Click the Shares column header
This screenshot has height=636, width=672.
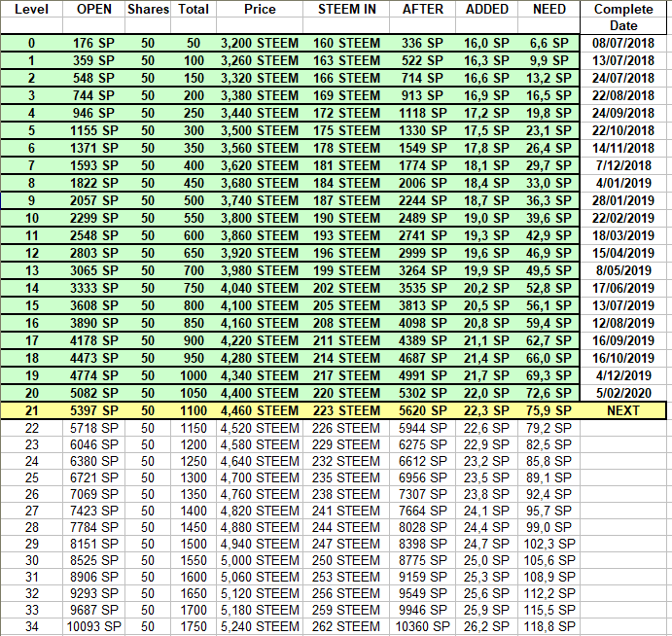tap(148, 9)
